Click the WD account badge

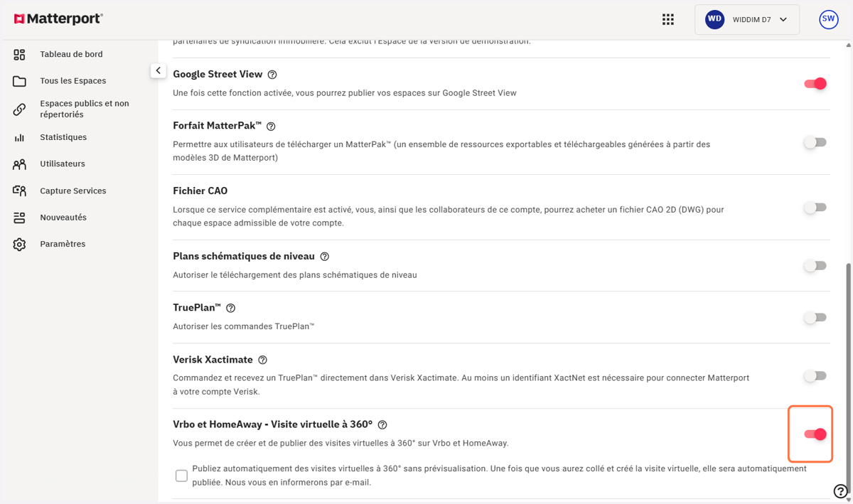pos(714,20)
